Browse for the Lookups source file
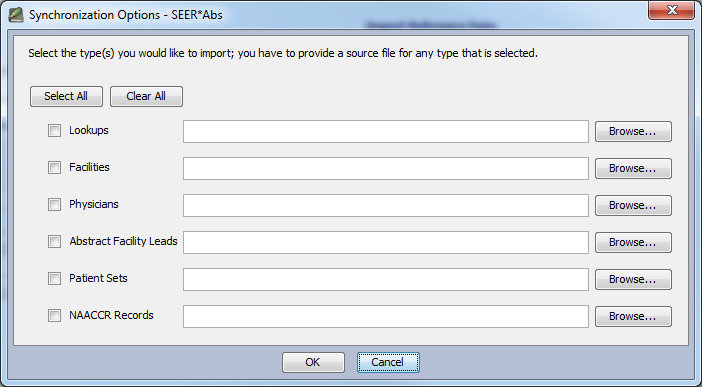Screen dimensions: 702x387 coord(633,131)
